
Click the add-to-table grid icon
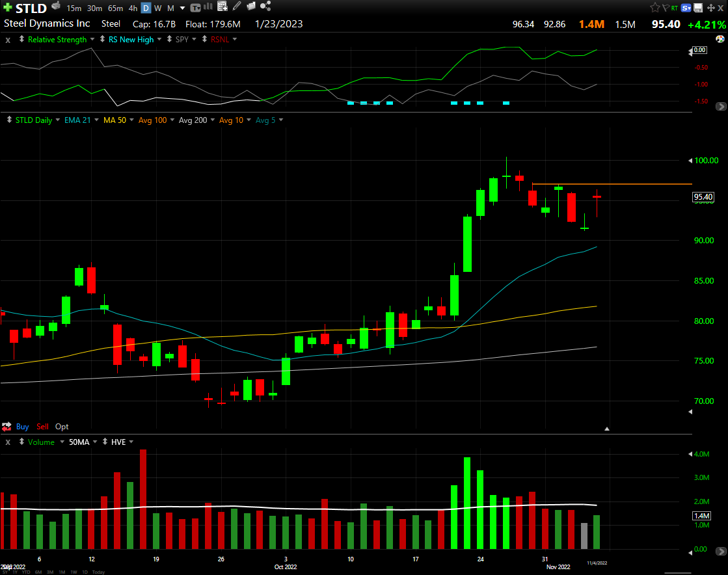coord(222,6)
